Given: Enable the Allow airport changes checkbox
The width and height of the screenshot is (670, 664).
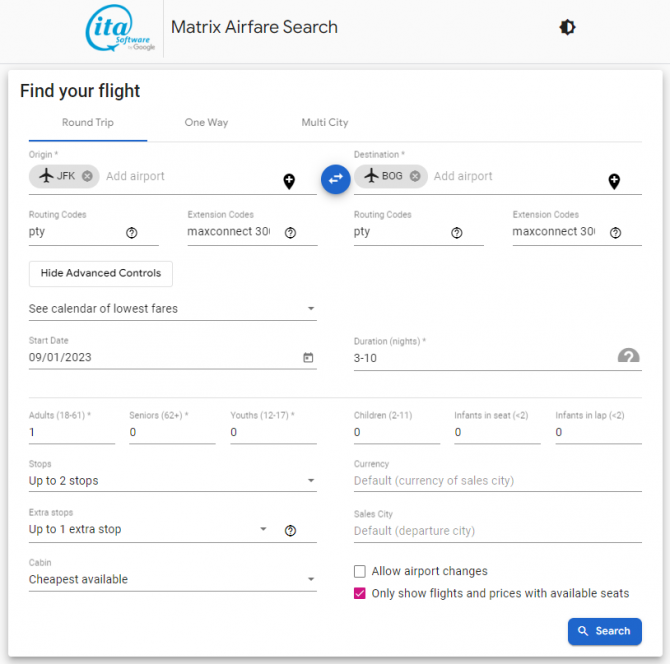Looking at the screenshot, I should [x=360, y=571].
